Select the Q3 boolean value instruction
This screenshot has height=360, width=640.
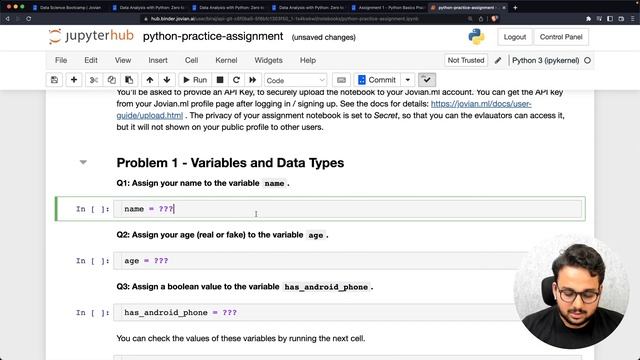coord(244,287)
